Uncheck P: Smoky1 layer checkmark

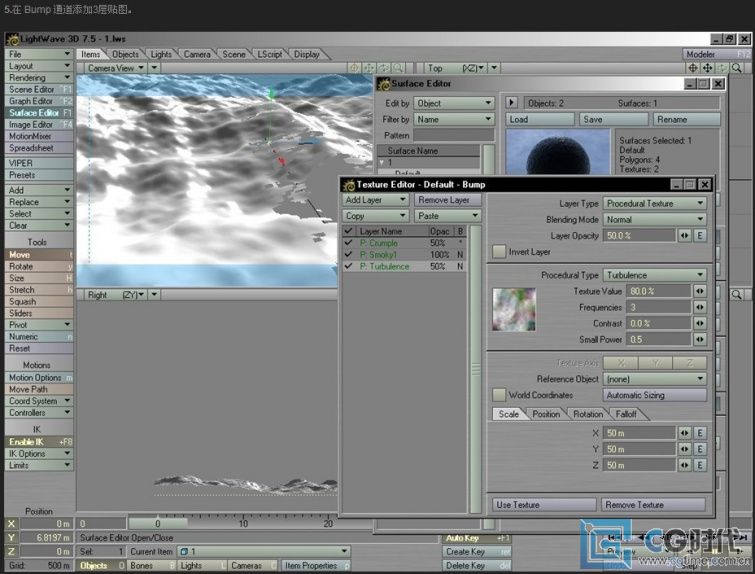point(349,254)
